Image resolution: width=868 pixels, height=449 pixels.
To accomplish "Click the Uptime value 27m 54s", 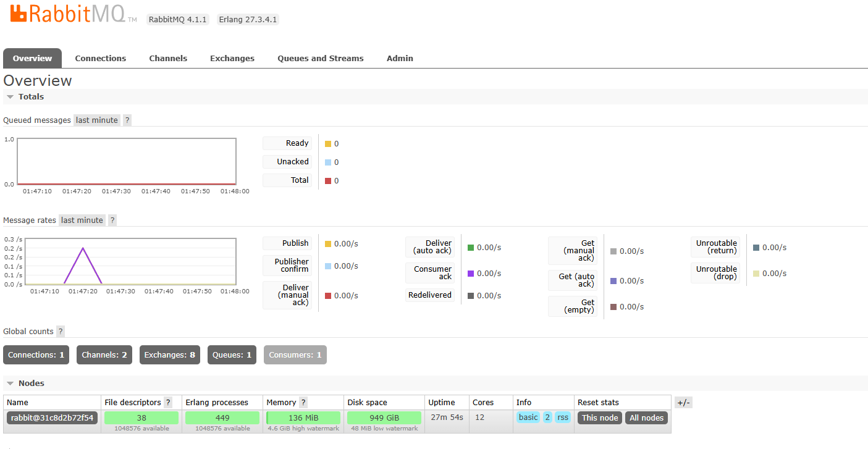I will click(446, 418).
